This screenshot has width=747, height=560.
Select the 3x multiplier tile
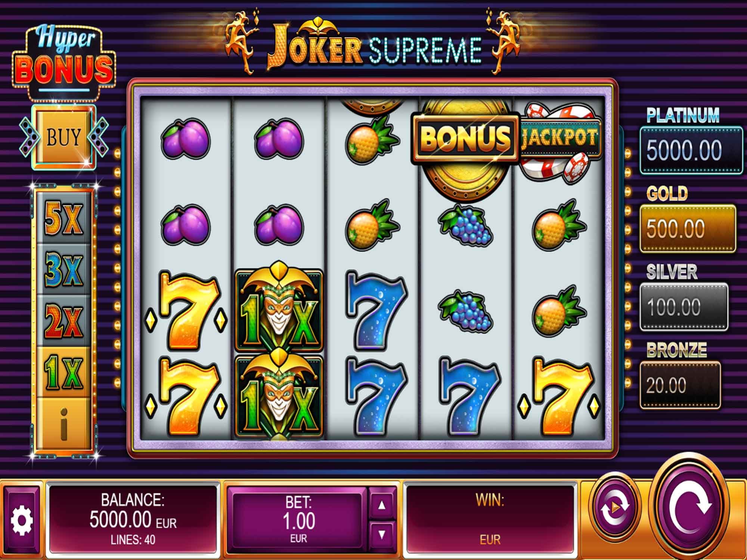pyautogui.click(x=64, y=269)
